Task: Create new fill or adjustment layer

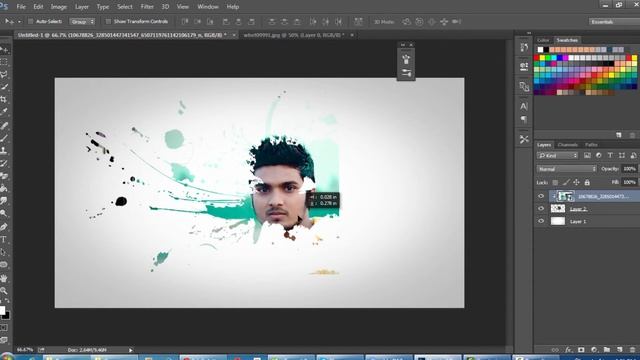Action: (594, 350)
